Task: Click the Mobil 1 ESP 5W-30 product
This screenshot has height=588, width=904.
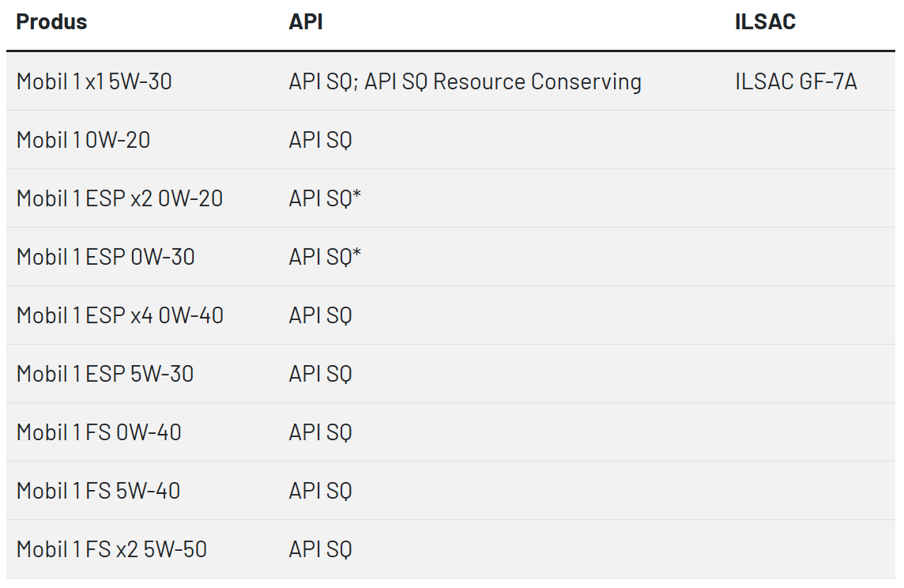Action: click(x=105, y=374)
